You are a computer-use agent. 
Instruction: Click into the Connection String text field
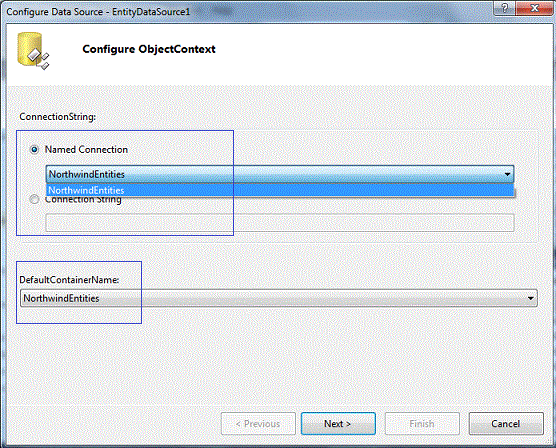click(x=280, y=223)
